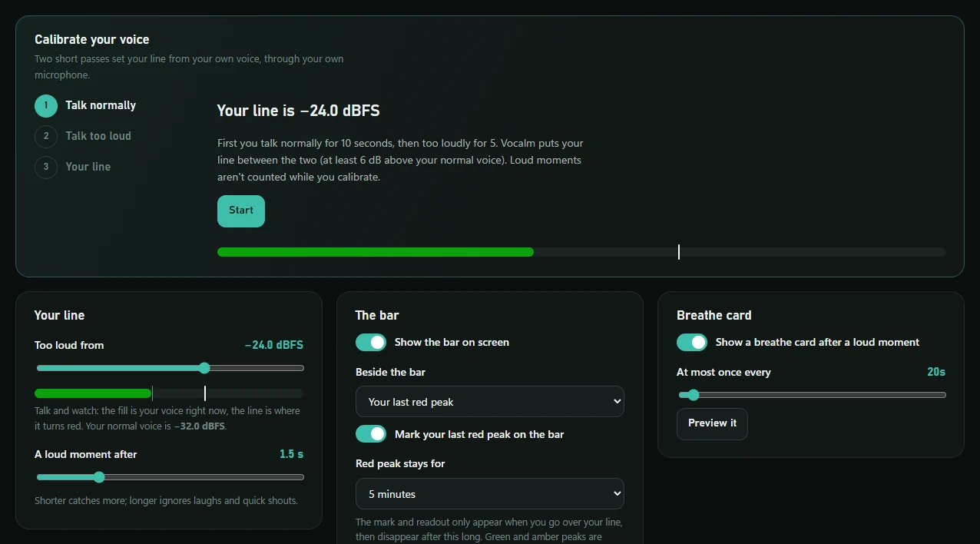The width and height of the screenshot is (980, 544).
Task: Click the Calibrate your voice heading
Action: click(92, 39)
